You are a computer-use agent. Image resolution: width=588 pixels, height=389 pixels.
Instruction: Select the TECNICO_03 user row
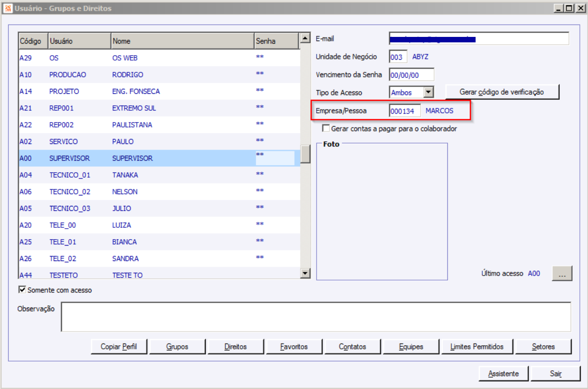coord(159,209)
